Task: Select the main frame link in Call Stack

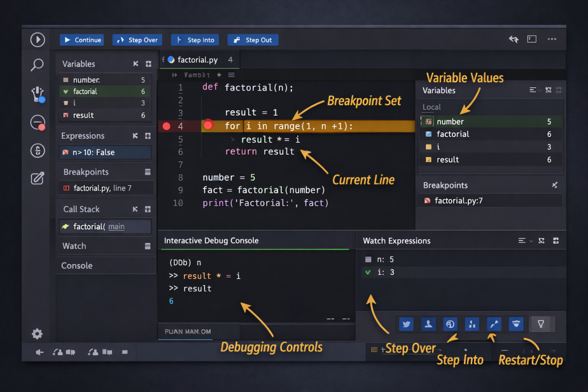Action: (116, 226)
